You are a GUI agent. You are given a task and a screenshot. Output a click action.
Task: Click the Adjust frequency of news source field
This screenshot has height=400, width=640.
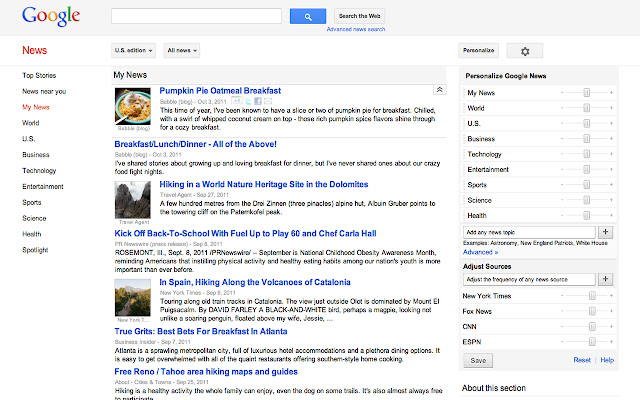529,279
